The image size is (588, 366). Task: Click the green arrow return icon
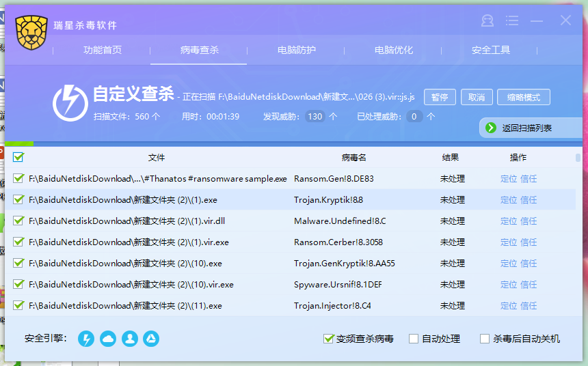point(490,128)
